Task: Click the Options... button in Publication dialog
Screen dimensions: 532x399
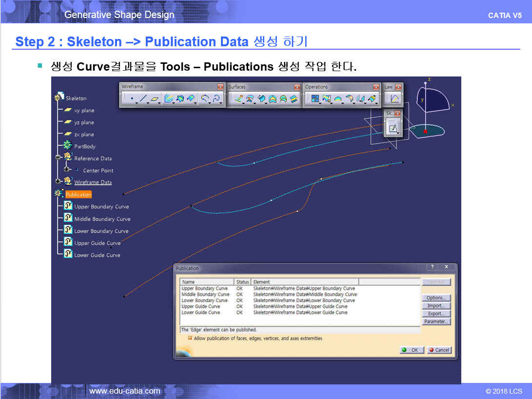Action: click(x=435, y=298)
